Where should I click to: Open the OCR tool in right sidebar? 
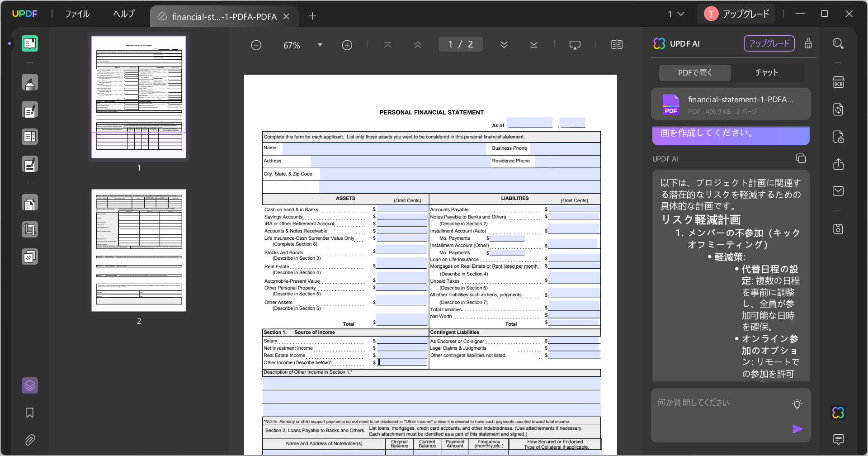click(x=838, y=82)
